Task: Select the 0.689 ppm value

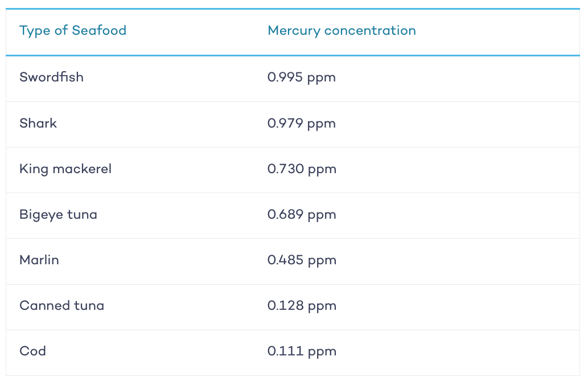Action: (302, 215)
